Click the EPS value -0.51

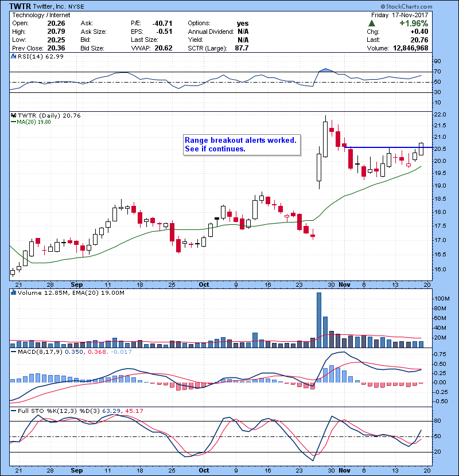pos(164,32)
